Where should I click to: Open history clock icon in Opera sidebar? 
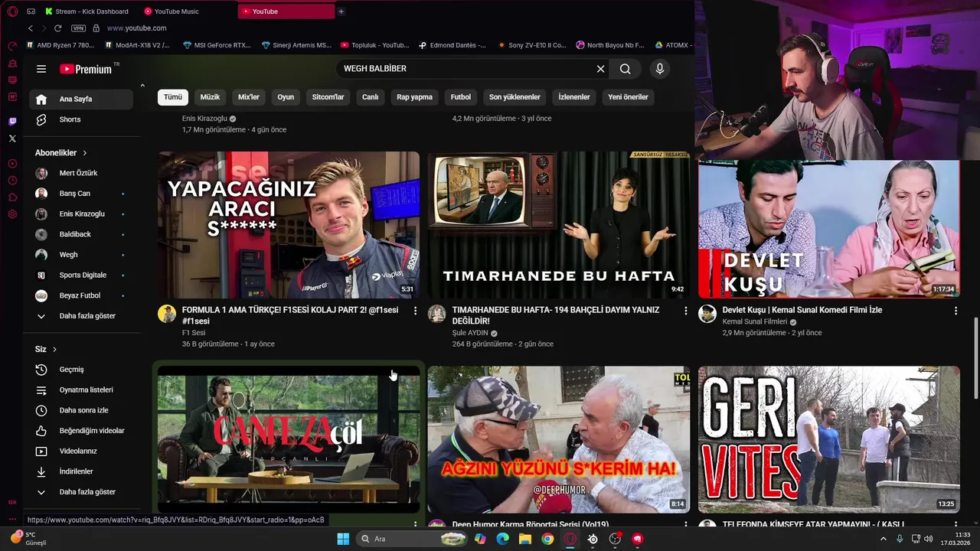pos(12,181)
